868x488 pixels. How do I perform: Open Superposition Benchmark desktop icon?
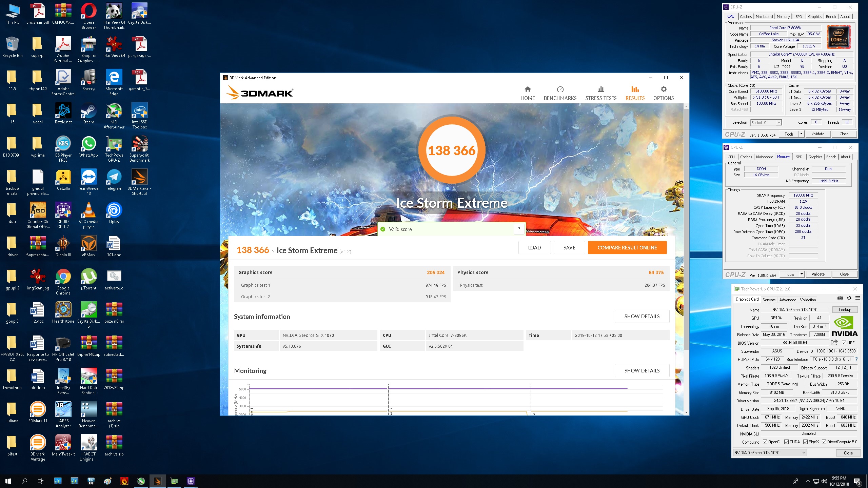click(x=139, y=149)
